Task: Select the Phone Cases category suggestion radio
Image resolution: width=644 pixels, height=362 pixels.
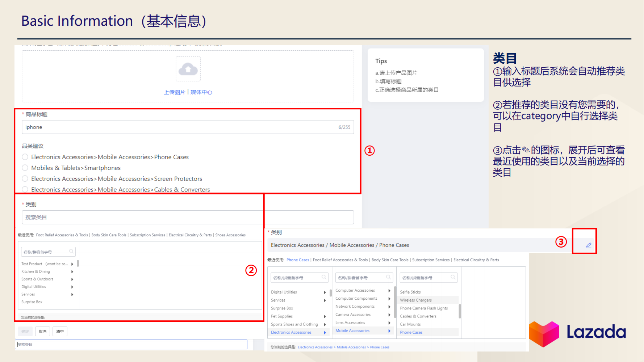Action: pyautogui.click(x=25, y=157)
